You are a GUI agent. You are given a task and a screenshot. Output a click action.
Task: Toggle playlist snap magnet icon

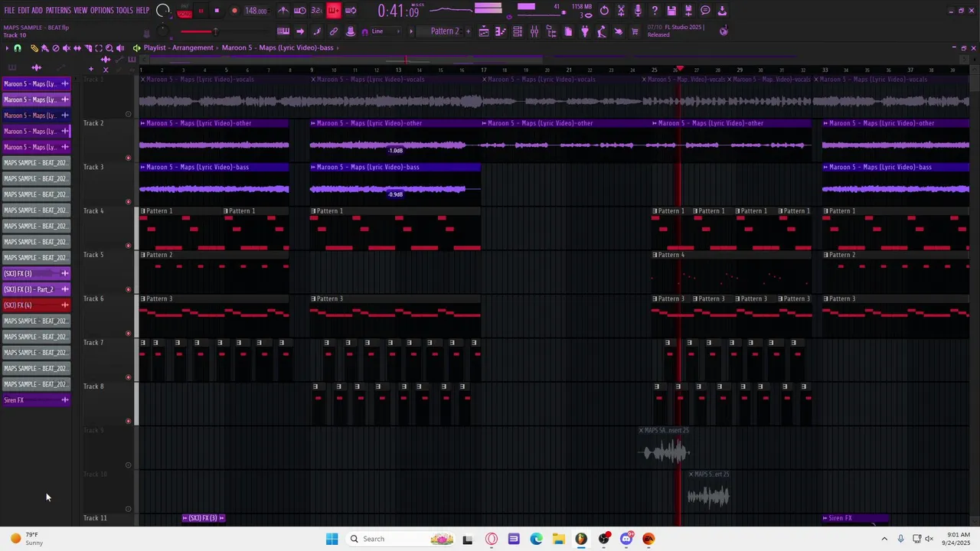[x=18, y=48]
